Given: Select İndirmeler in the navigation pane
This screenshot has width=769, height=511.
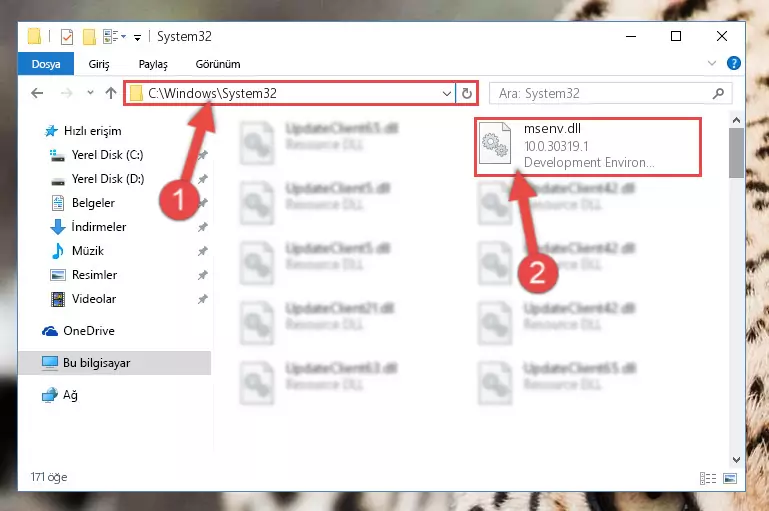Looking at the screenshot, I should (x=99, y=227).
